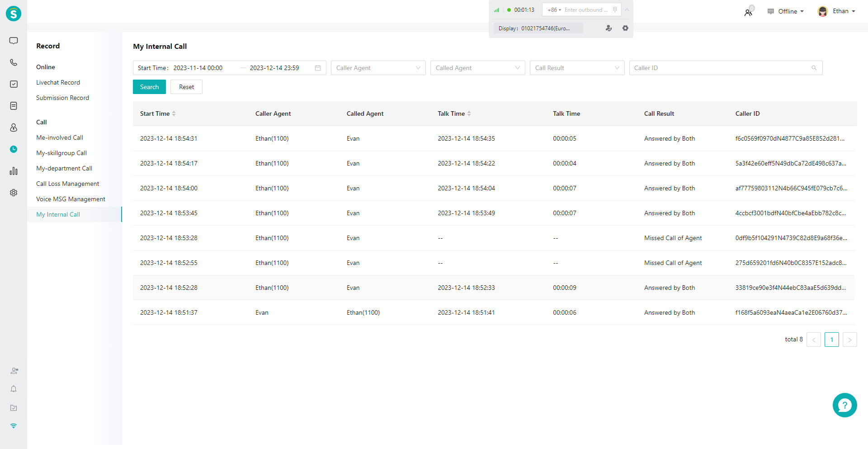This screenshot has width=868, height=449.
Task: Click talk duration 00:00:09
Action: tap(565, 288)
